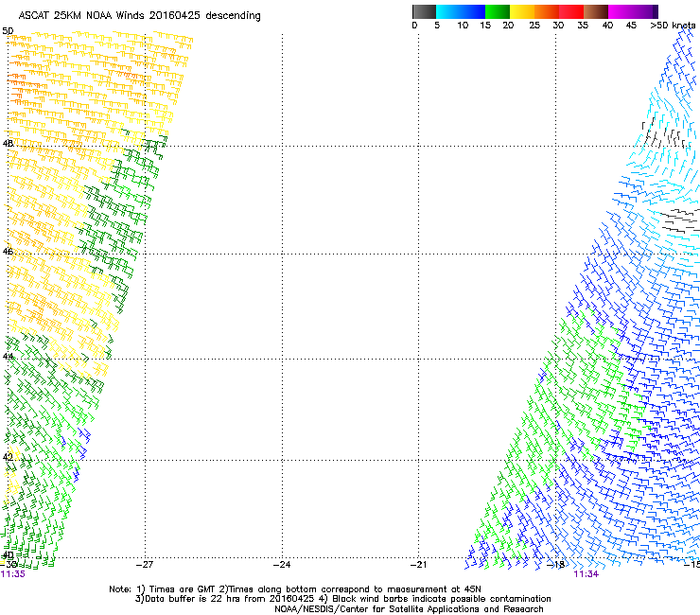Viewport: 700px width, 615px height.
Task: Click the longitude label '-18'
Action: click(556, 565)
